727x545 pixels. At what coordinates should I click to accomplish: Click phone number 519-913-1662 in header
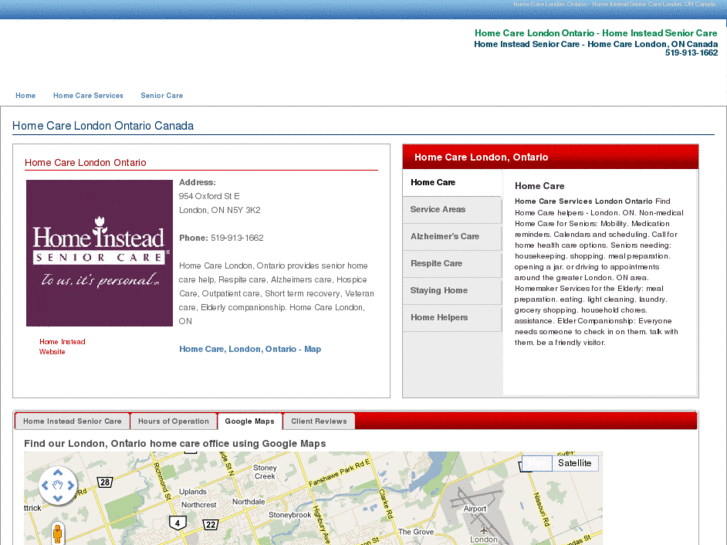tap(691, 53)
